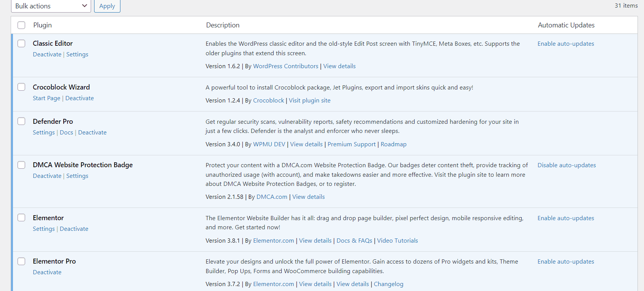Viewport: 644px width, 291px height.
Task: Open Elementor Video Tutorials link
Action: [397, 241]
